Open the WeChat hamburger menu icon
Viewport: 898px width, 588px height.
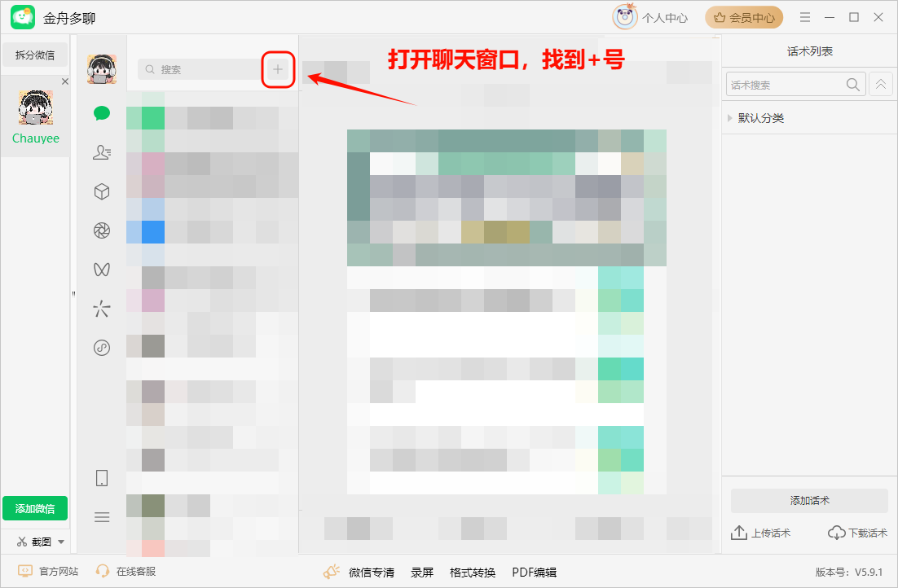tap(102, 518)
